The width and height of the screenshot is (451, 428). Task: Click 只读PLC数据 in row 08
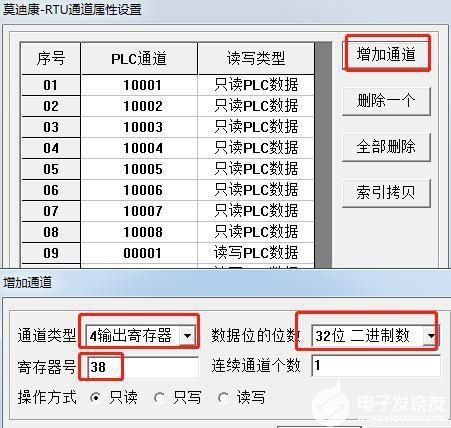point(256,232)
